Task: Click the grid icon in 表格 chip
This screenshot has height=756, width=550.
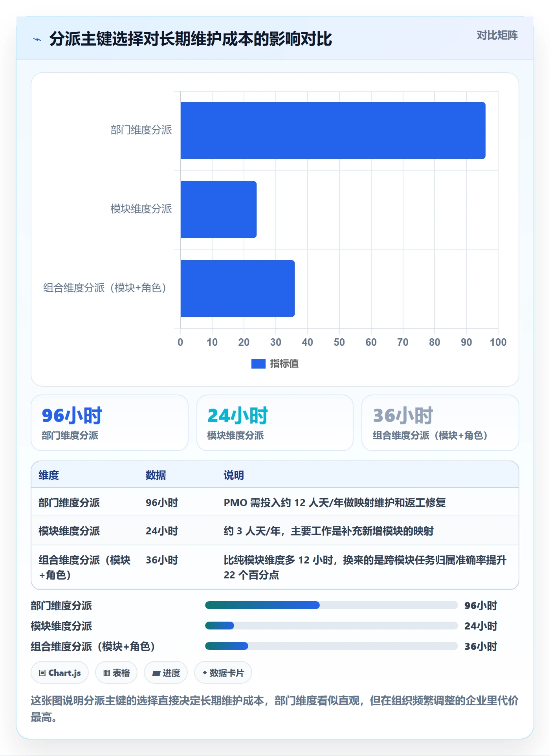Action: tap(106, 673)
